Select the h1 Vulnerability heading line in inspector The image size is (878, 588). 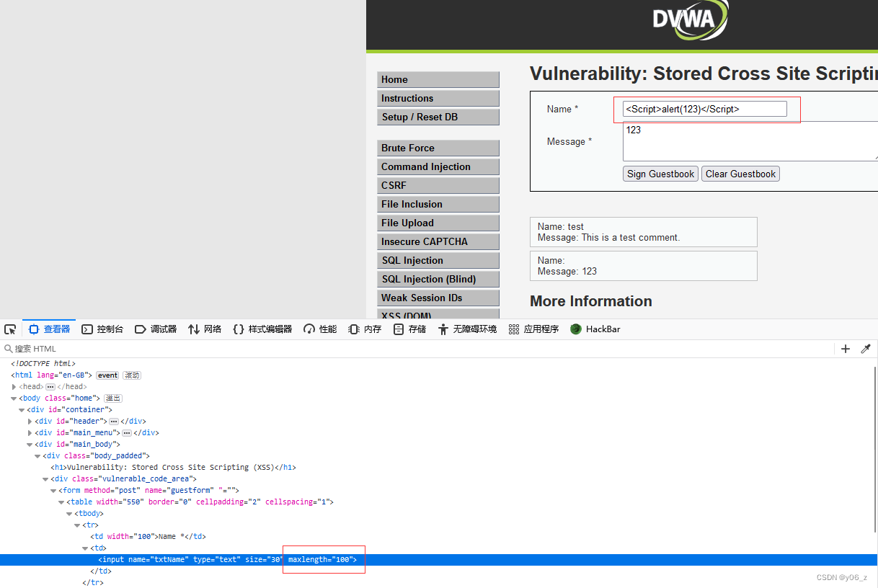click(173, 468)
